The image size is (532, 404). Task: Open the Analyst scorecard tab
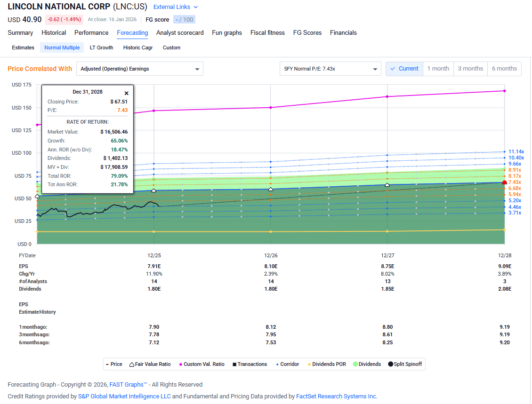point(180,33)
